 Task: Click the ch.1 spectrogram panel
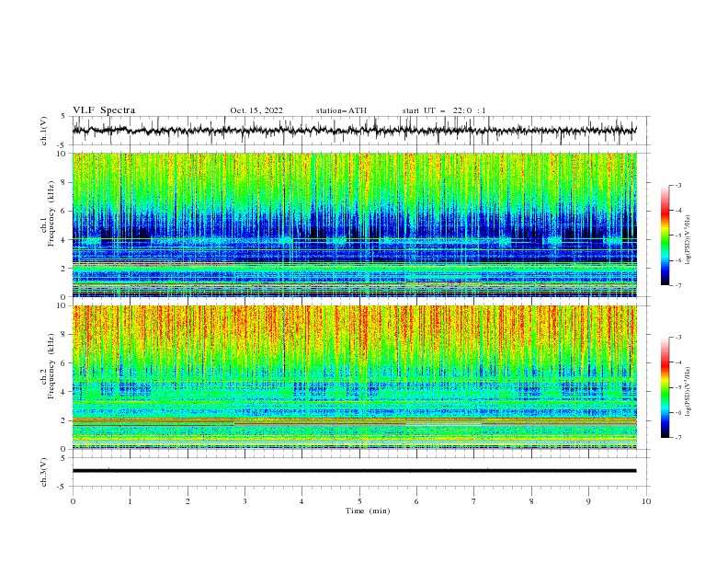point(354,224)
